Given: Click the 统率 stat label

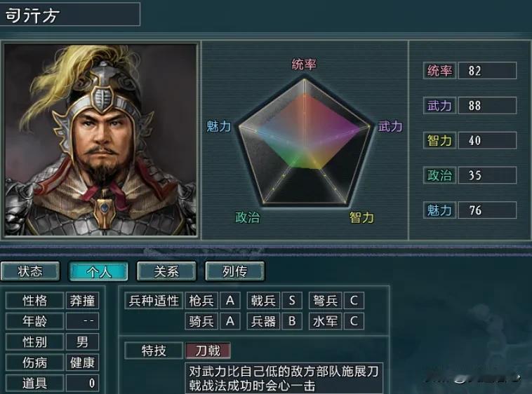Looking at the screenshot, I should coord(439,71).
